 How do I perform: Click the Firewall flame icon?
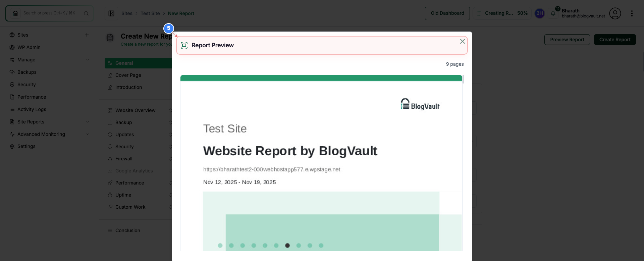click(110, 159)
